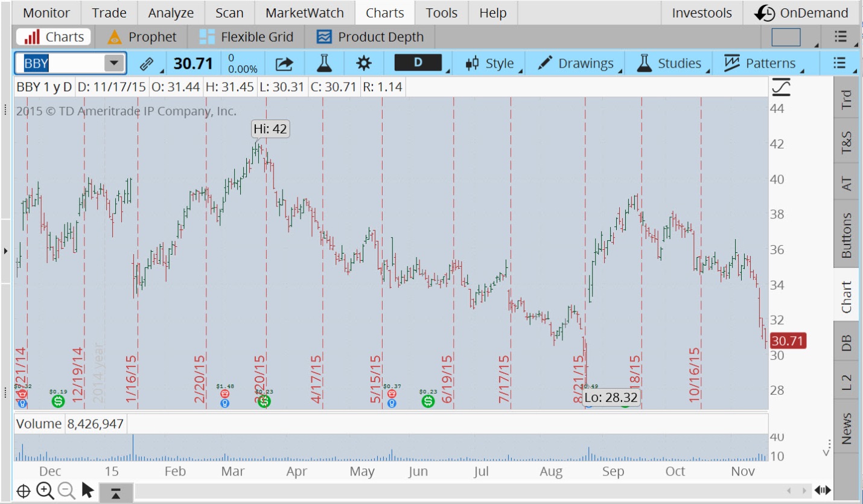
Task: Open the chart toolbar hamburger menu
Action: point(839,63)
